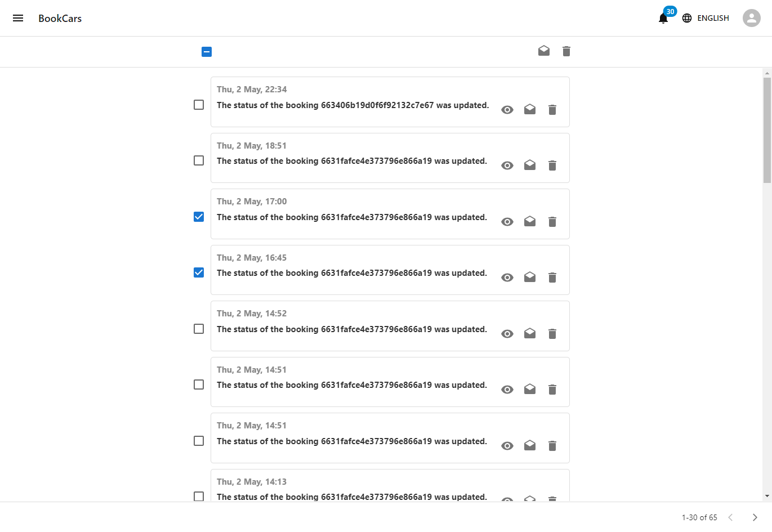Delete the first 14:51 notification
Viewport: 772px width, 532px height.
[x=552, y=390]
